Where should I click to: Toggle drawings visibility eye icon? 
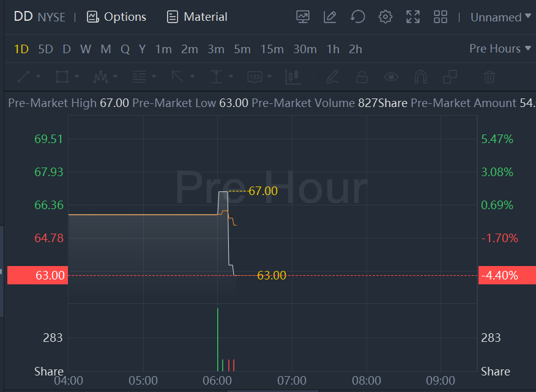(391, 77)
